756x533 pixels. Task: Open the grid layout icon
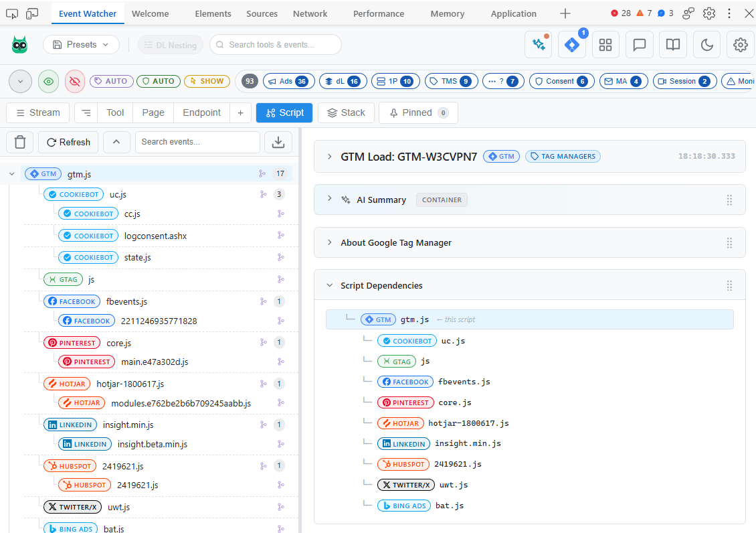click(605, 45)
